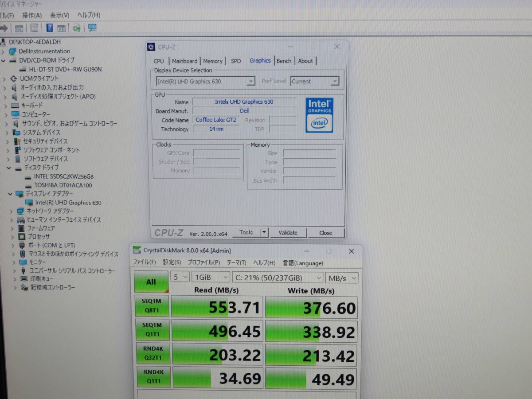
Task: Open CrystalDiskMark File (ファイル) menu
Action: pyautogui.click(x=144, y=263)
